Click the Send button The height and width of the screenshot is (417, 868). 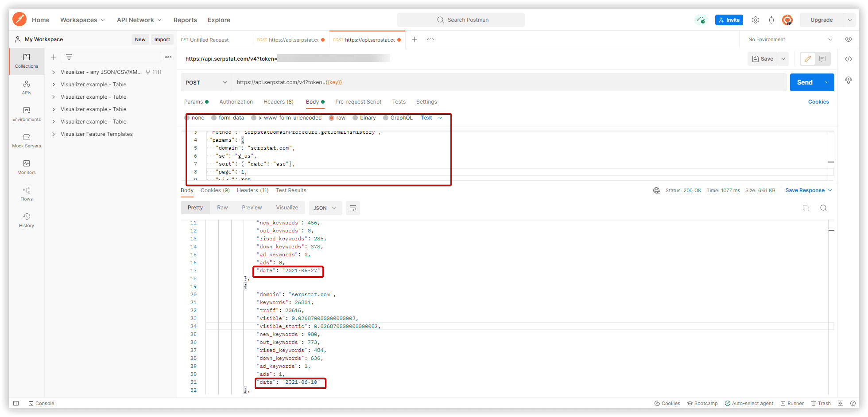coord(805,82)
